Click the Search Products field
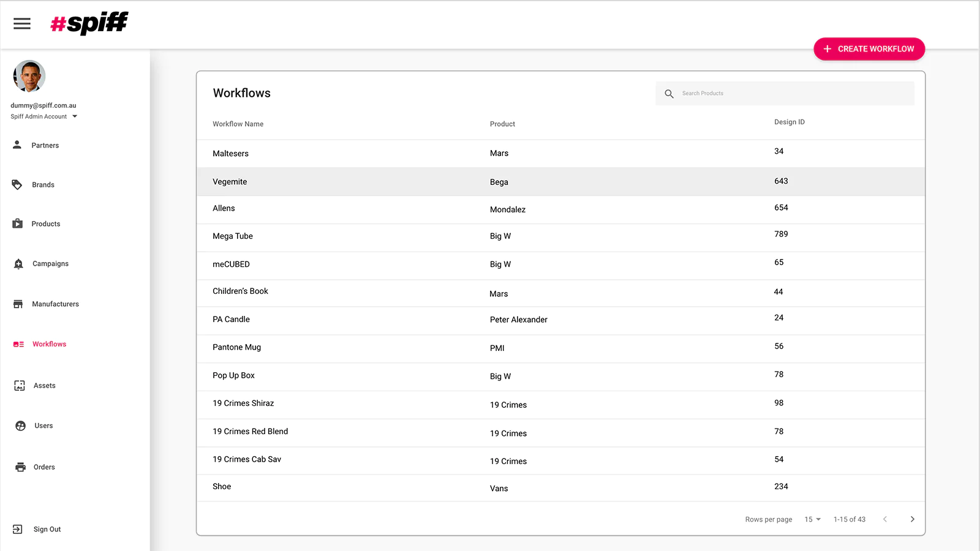This screenshot has width=980, height=551. click(790, 94)
